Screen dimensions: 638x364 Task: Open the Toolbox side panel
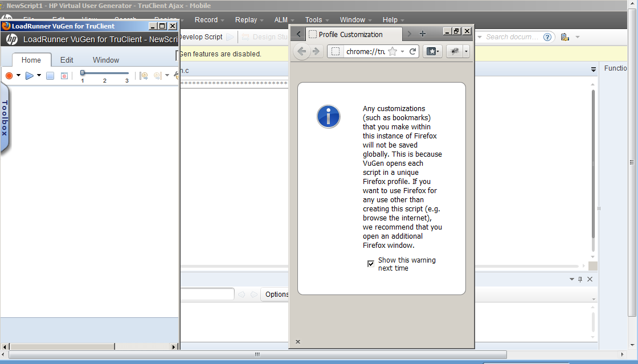[5, 118]
